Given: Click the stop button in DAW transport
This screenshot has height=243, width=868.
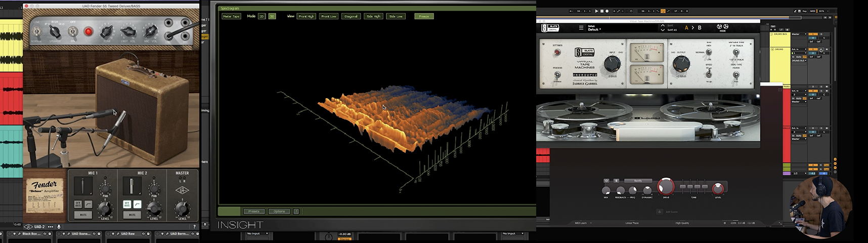Looking at the screenshot, I should coord(602,11).
